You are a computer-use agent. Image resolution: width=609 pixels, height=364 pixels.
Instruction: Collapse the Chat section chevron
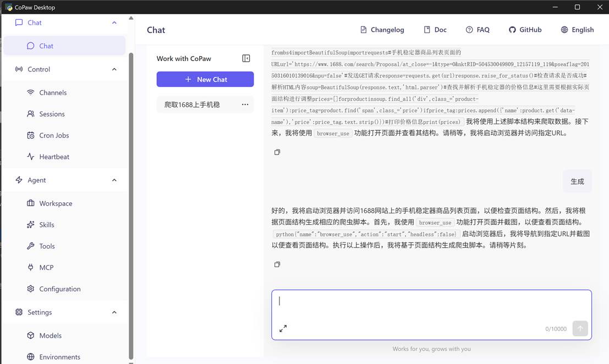114,23
